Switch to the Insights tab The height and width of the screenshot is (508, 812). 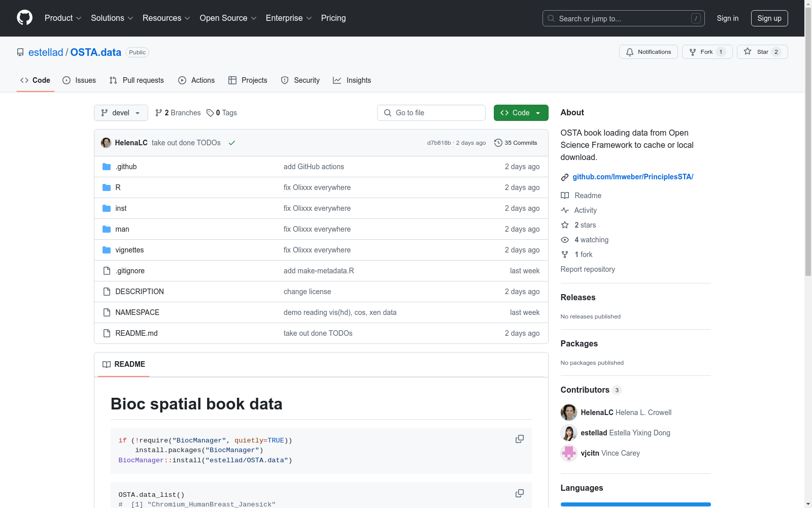(x=352, y=80)
